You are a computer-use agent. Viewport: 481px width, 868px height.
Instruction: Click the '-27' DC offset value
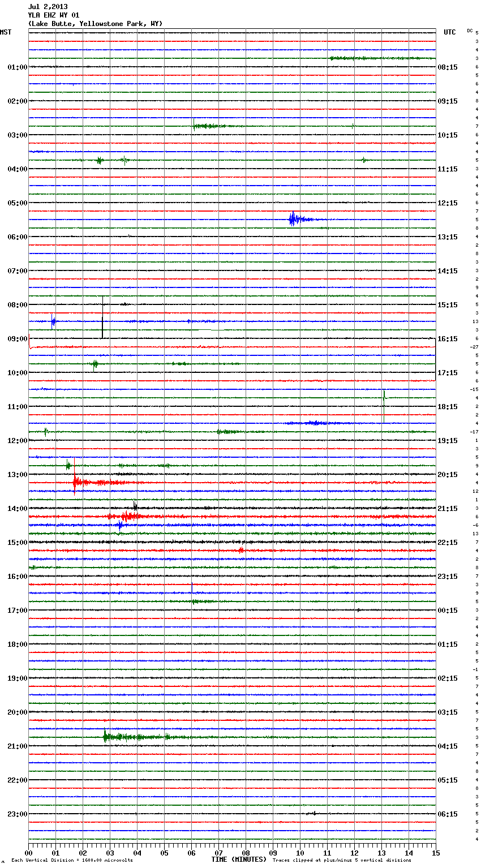tap(474, 347)
